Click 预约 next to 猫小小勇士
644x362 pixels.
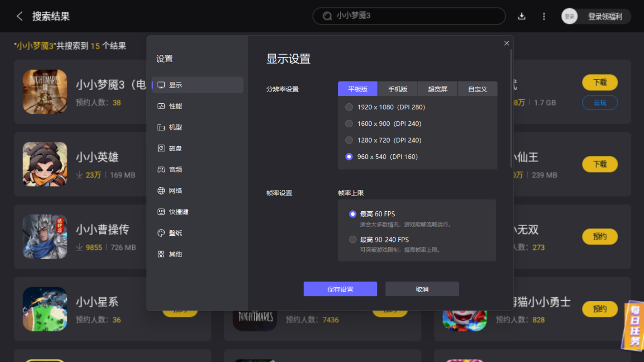coord(600,309)
